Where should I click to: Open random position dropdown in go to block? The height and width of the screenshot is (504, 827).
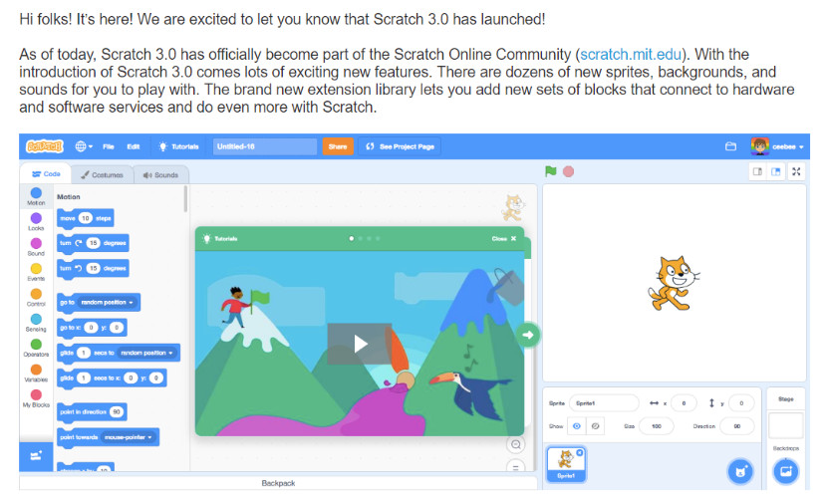(108, 303)
